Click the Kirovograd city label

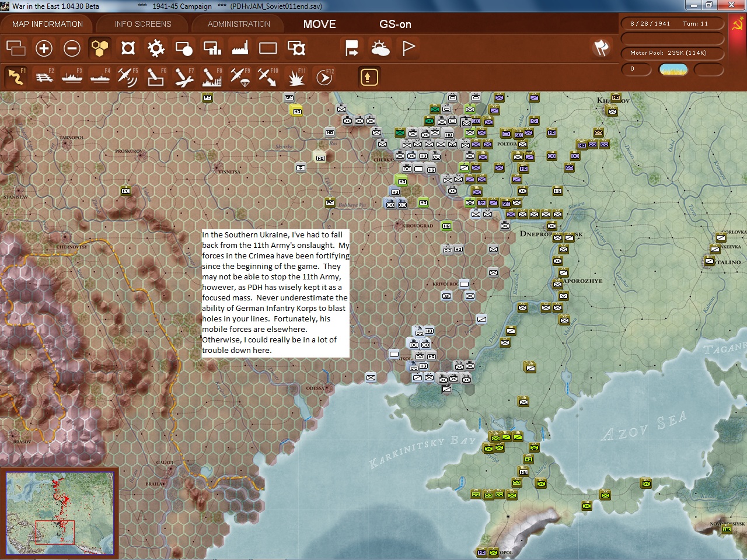[x=418, y=226]
